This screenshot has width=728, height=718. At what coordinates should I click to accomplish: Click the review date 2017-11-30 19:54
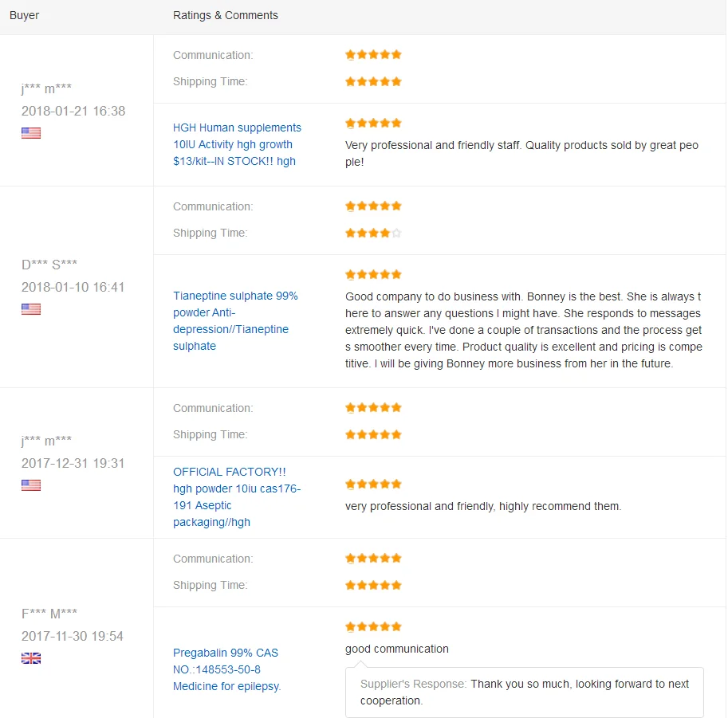73,636
